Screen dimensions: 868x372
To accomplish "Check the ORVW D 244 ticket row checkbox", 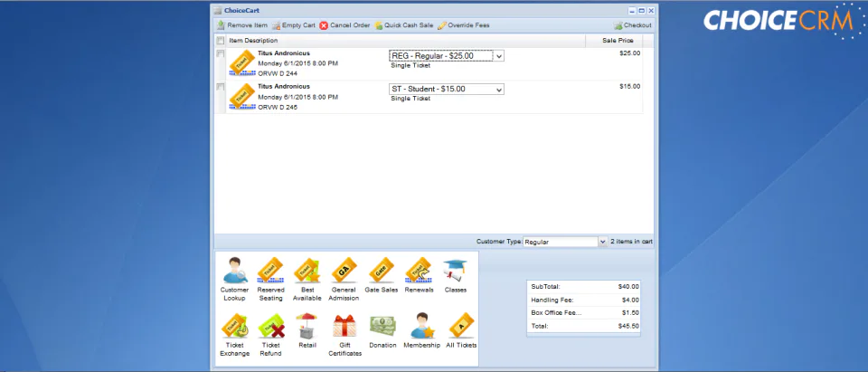I will (221, 53).
